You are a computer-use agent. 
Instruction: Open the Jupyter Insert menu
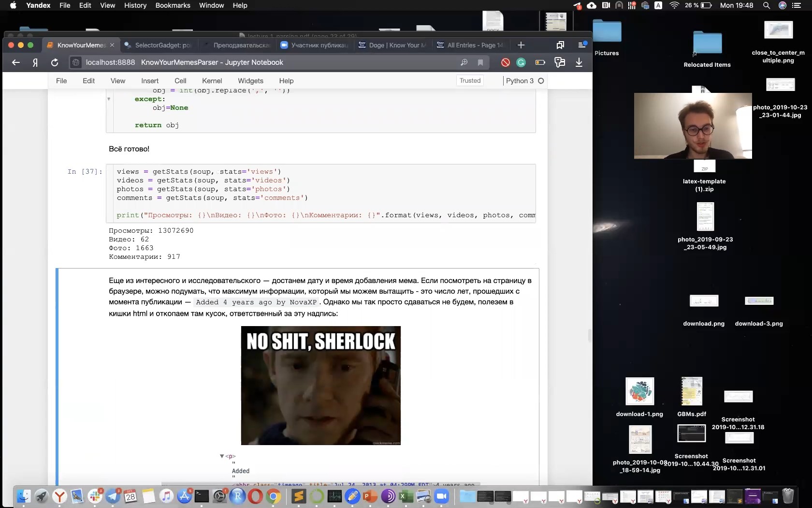pyautogui.click(x=150, y=81)
